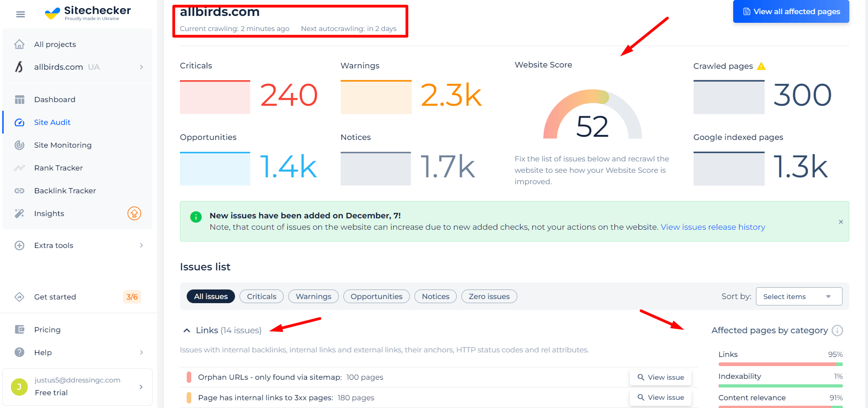This screenshot has width=868, height=408.
Task: Click the Get started 3/6 progress badge
Action: pyautogui.click(x=132, y=297)
